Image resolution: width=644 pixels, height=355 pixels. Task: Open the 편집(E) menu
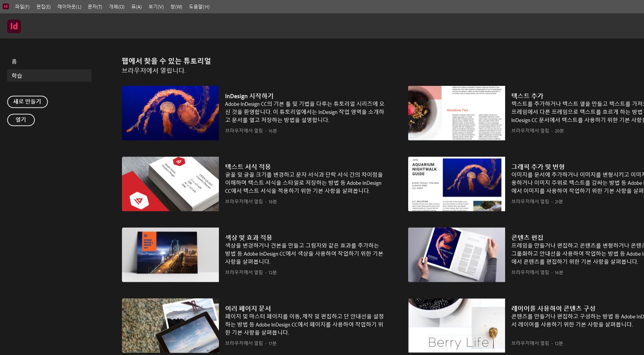click(43, 7)
